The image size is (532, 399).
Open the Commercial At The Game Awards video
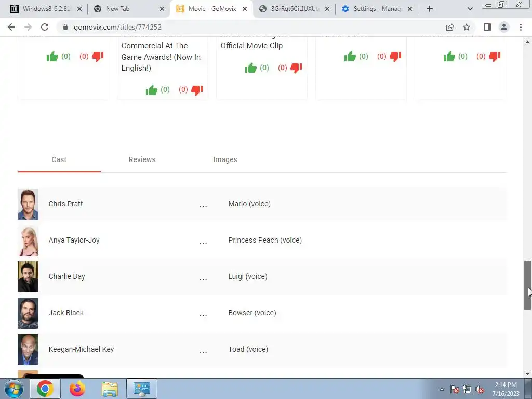[x=161, y=57]
